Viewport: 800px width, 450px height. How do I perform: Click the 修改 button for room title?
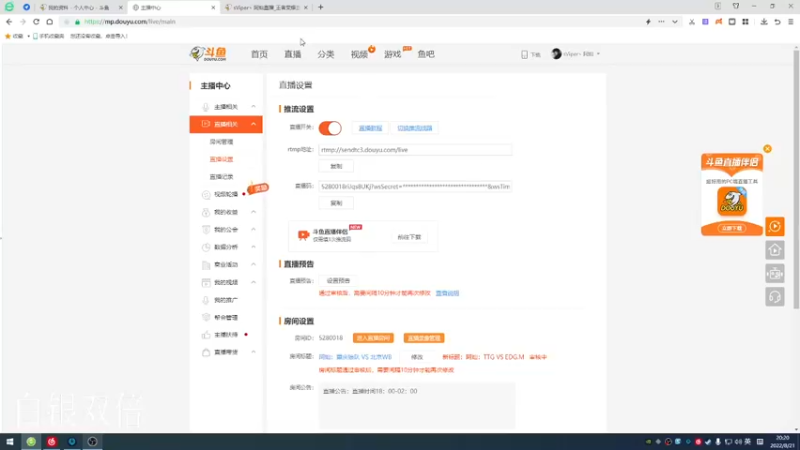pyautogui.click(x=417, y=357)
